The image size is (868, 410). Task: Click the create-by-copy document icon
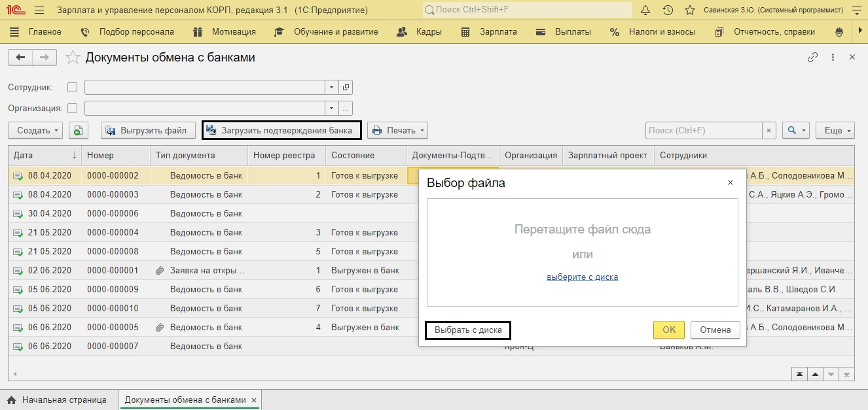(x=78, y=131)
